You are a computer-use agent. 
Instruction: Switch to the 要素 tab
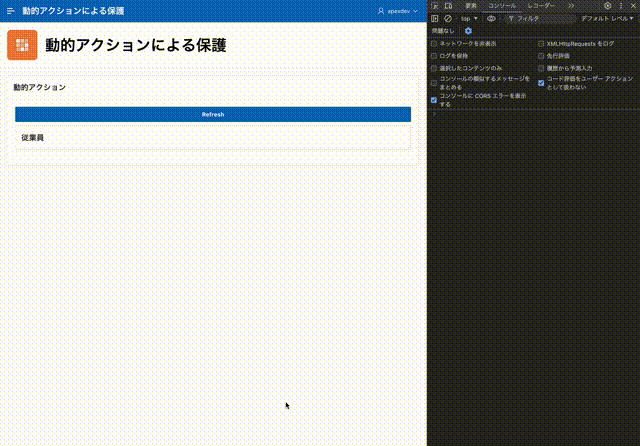click(471, 6)
